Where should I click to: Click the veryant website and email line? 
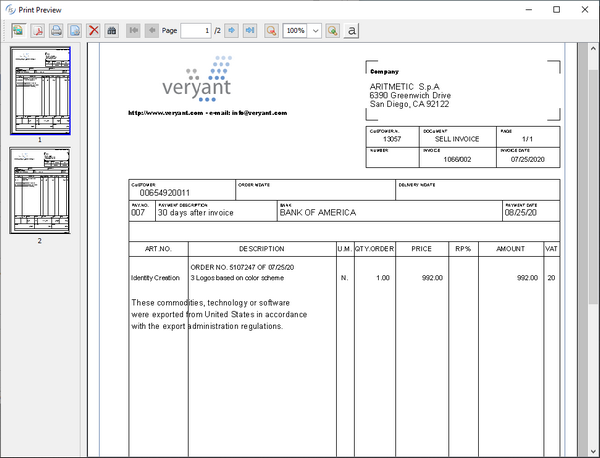pos(207,113)
